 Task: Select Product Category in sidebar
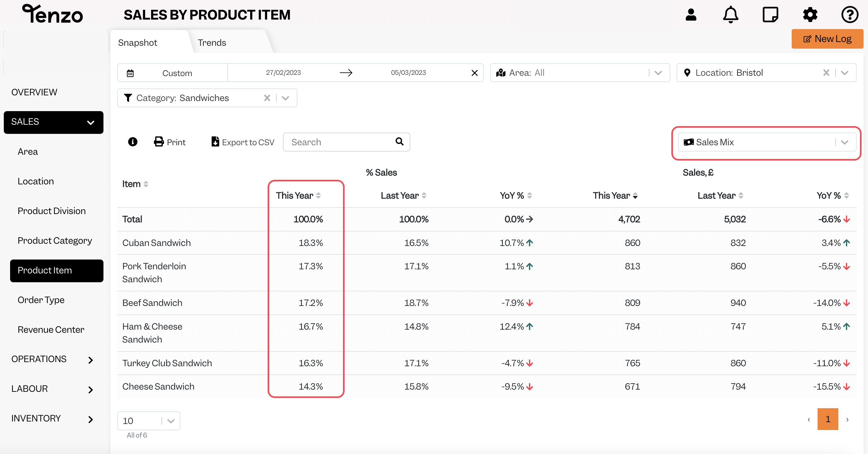[x=55, y=241]
